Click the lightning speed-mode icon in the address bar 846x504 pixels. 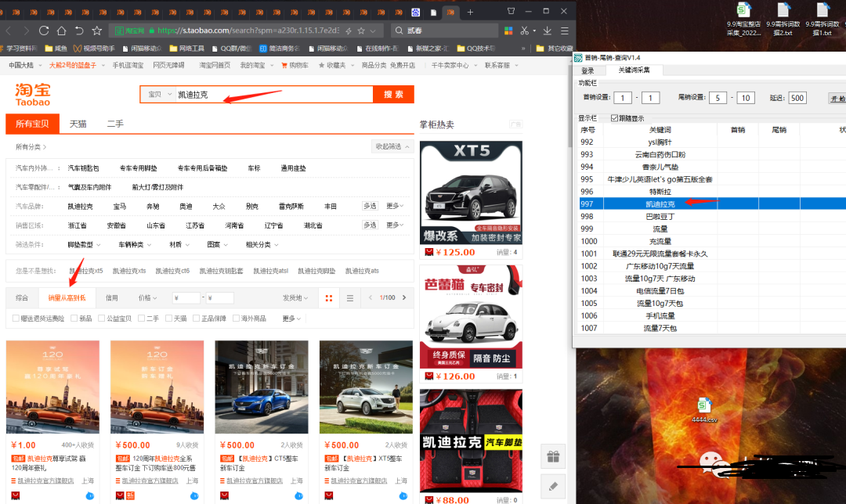349,31
